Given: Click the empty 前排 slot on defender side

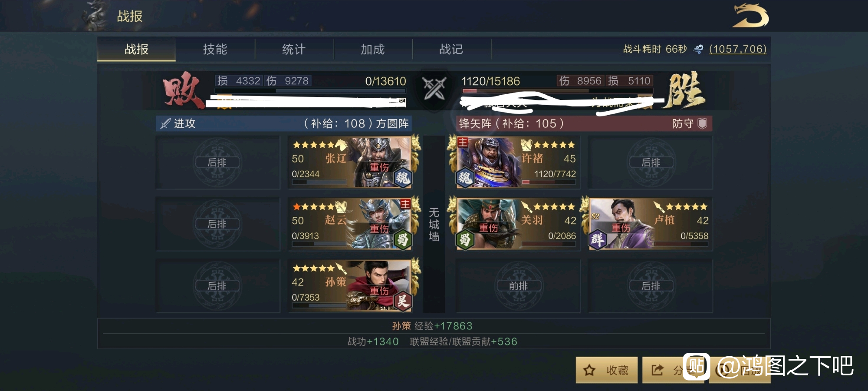Looking at the screenshot, I should click(x=518, y=286).
